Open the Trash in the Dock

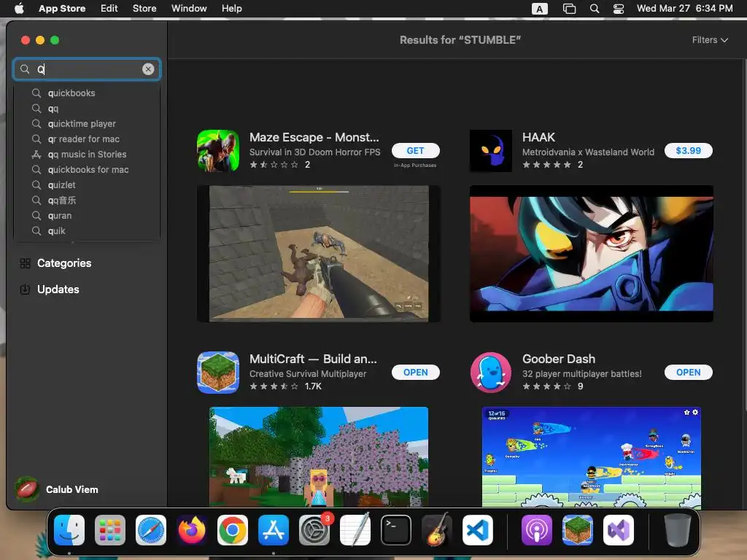[x=678, y=530]
